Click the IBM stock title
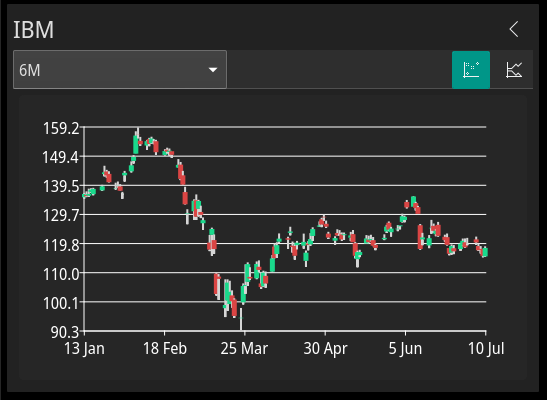Image resolution: width=547 pixels, height=400 pixels. click(33, 30)
